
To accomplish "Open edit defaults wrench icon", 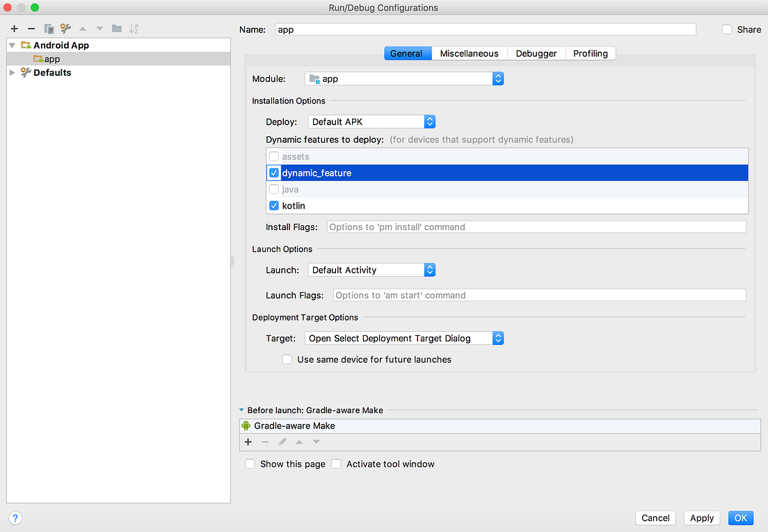I will pos(65,29).
